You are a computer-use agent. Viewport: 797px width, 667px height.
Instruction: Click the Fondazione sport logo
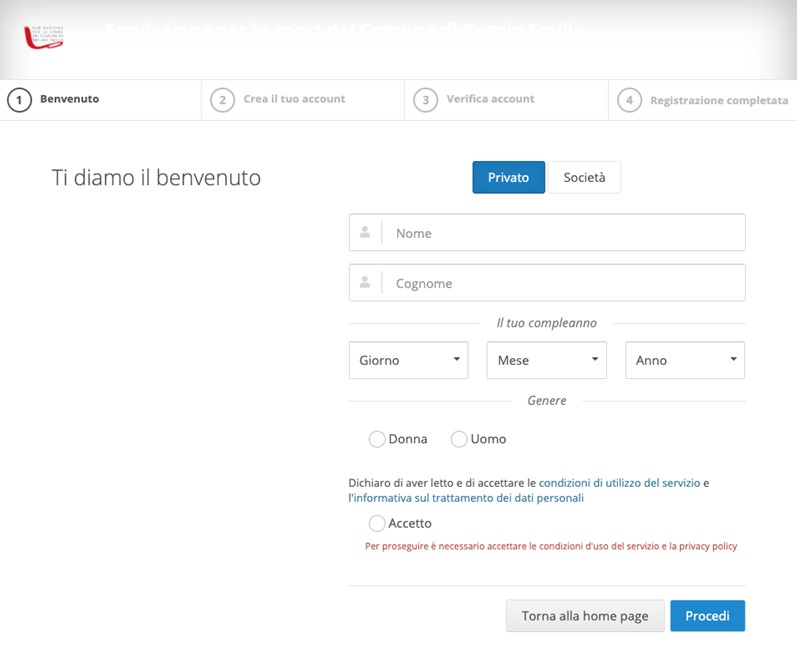coord(43,36)
